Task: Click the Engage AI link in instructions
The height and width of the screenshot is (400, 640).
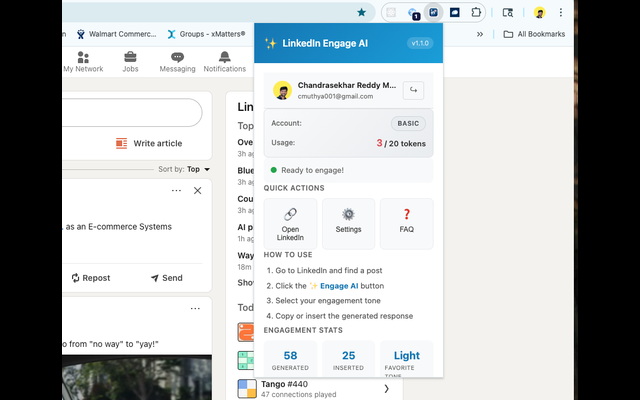Action: coord(339,286)
